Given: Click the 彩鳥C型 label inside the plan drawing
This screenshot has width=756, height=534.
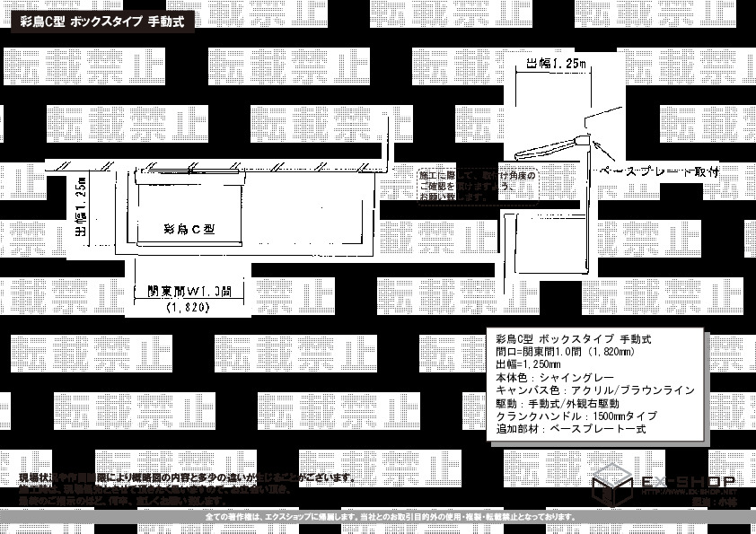Looking at the screenshot, I should 189,229.
